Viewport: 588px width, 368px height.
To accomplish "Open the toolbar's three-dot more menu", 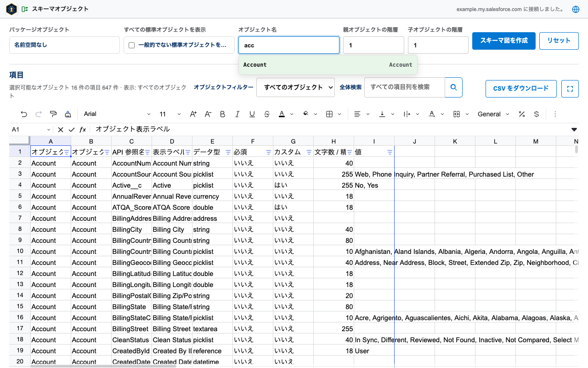I will pyautogui.click(x=555, y=114).
